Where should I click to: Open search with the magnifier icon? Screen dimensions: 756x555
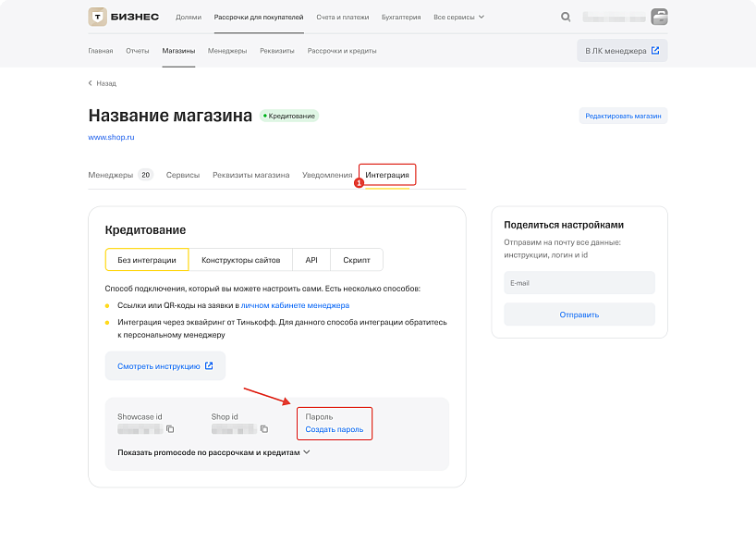click(565, 16)
